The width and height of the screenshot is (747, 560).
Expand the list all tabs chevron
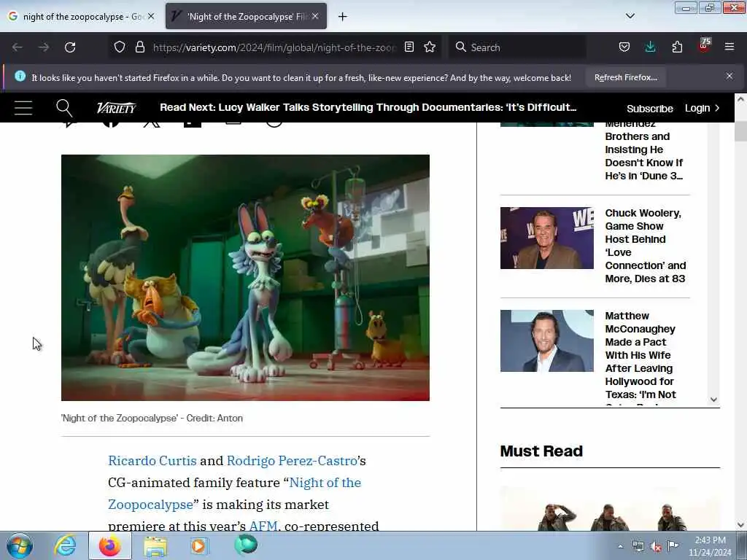pos(630,16)
